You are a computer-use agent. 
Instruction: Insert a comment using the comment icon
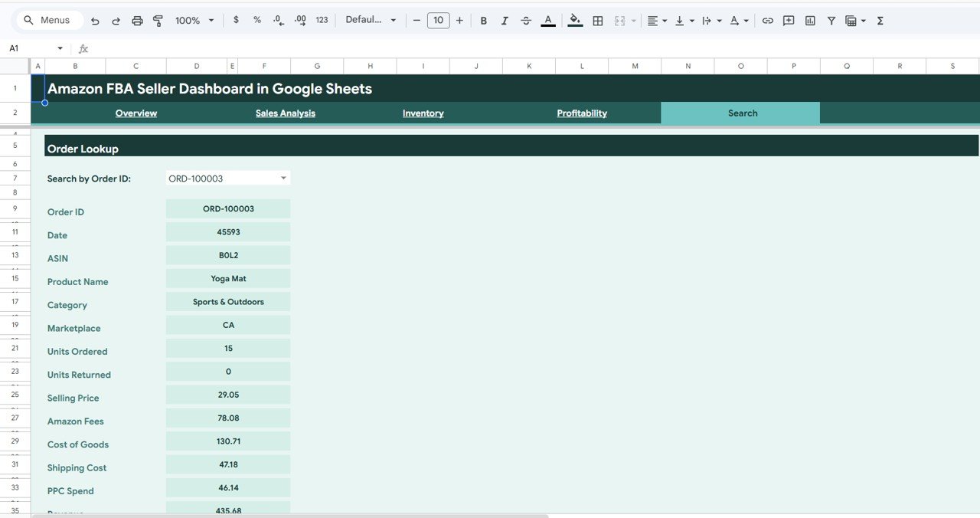tap(789, 20)
